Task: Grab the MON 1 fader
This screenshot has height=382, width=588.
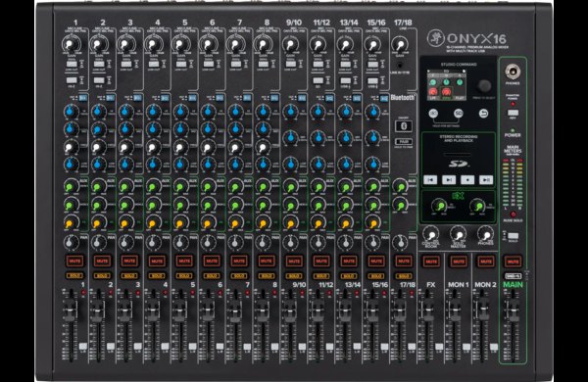Action: 455,310
